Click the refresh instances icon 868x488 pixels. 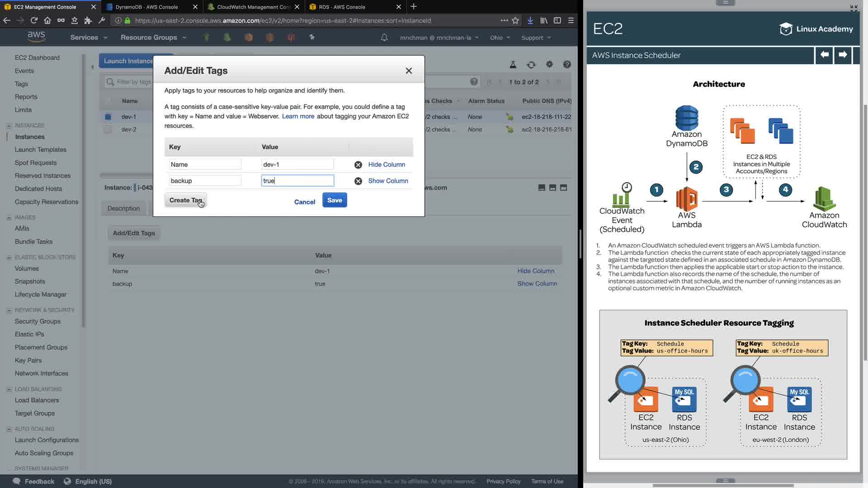(x=531, y=65)
